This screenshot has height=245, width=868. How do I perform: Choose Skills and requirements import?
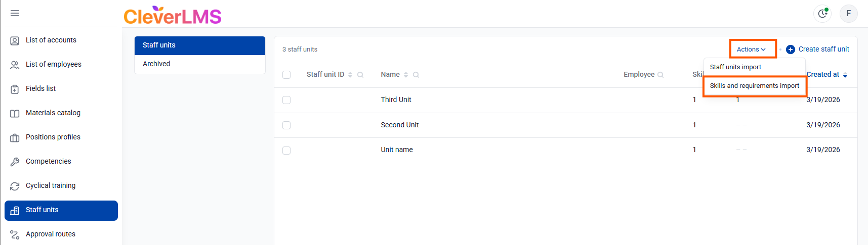pyautogui.click(x=754, y=86)
